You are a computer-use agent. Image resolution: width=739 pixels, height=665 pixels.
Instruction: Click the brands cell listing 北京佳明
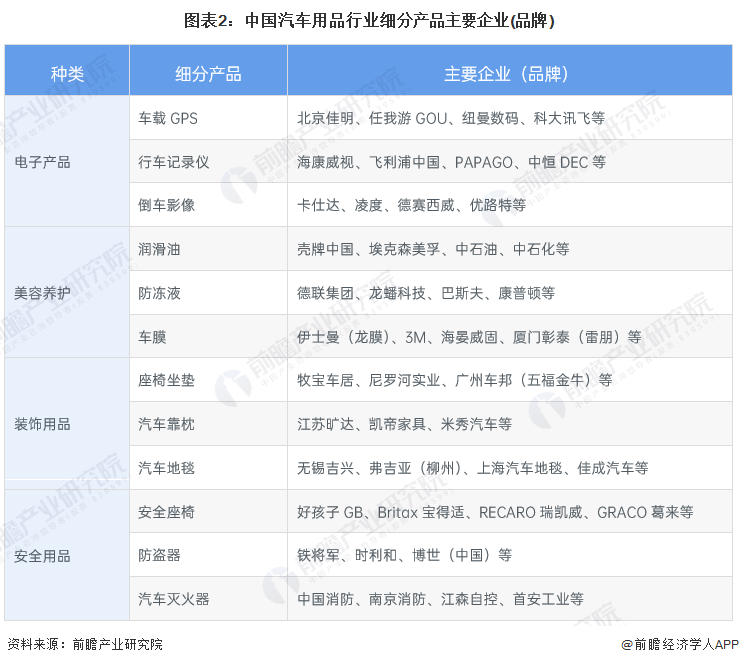[x=450, y=118]
